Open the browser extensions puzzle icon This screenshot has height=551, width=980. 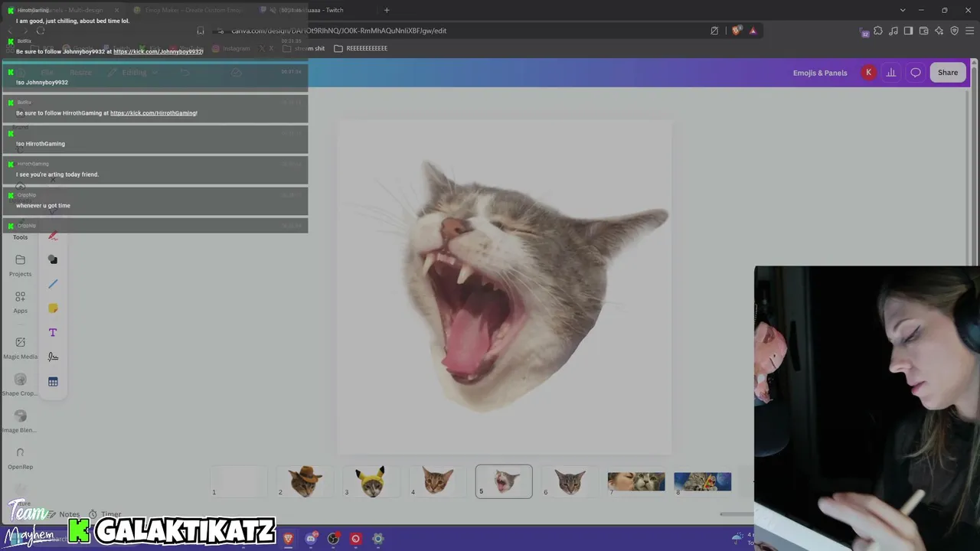(x=878, y=31)
